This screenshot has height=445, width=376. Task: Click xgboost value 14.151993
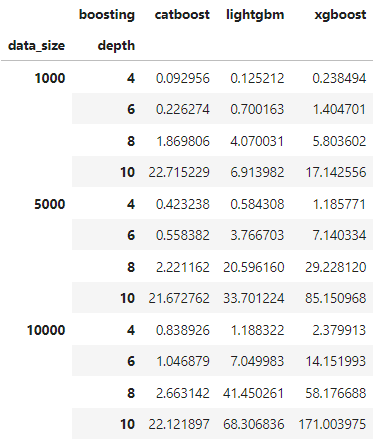tap(336, 361)
